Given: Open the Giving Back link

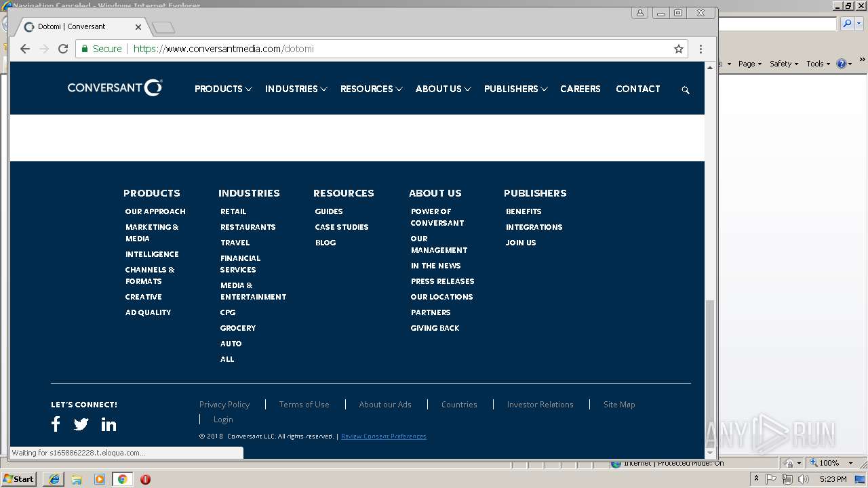Looking at the screenshot, I should point(435,328).
